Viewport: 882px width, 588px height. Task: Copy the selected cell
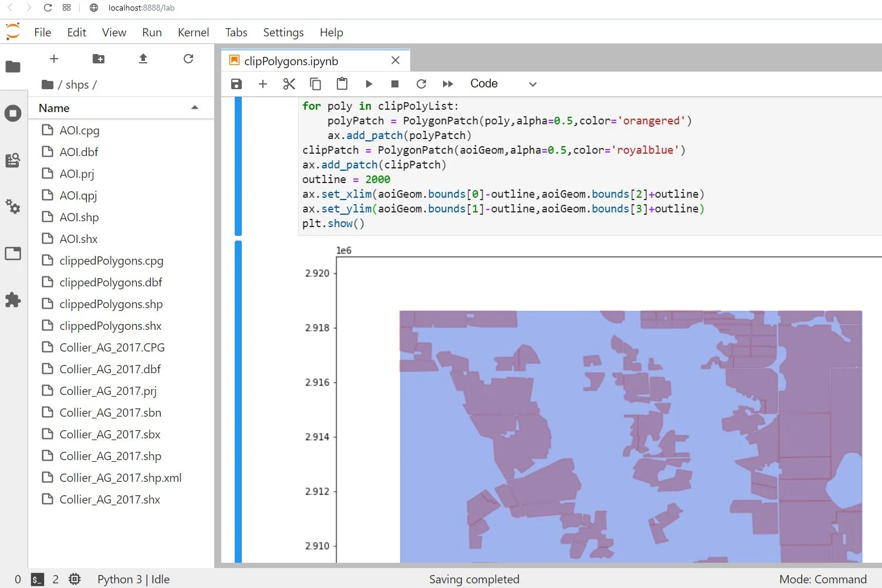click(x=316, y=83)
